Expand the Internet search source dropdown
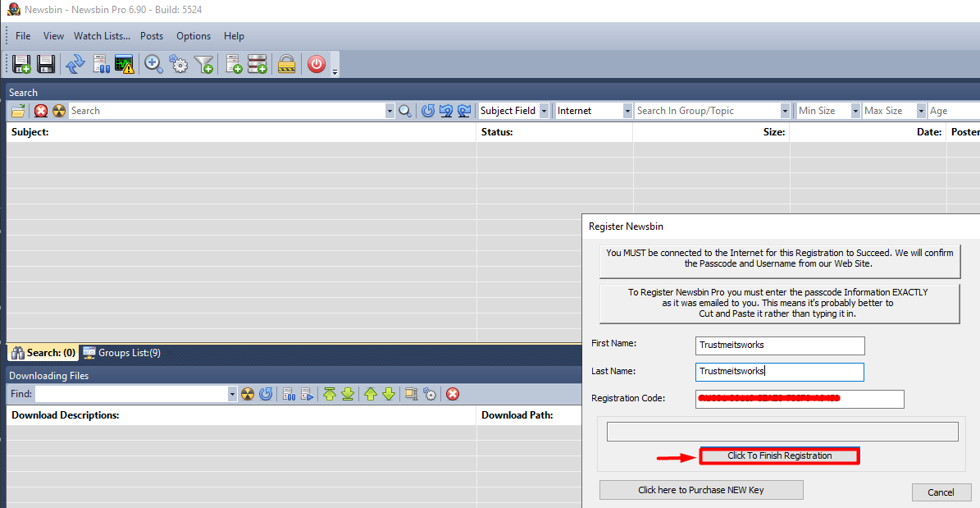 (x=594, y=111)
